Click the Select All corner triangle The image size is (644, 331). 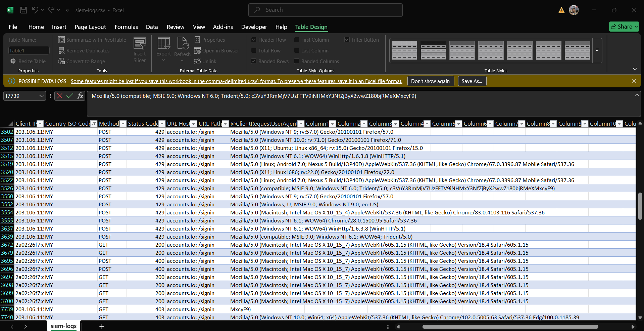pyautogui.click(x=10, y=124)
